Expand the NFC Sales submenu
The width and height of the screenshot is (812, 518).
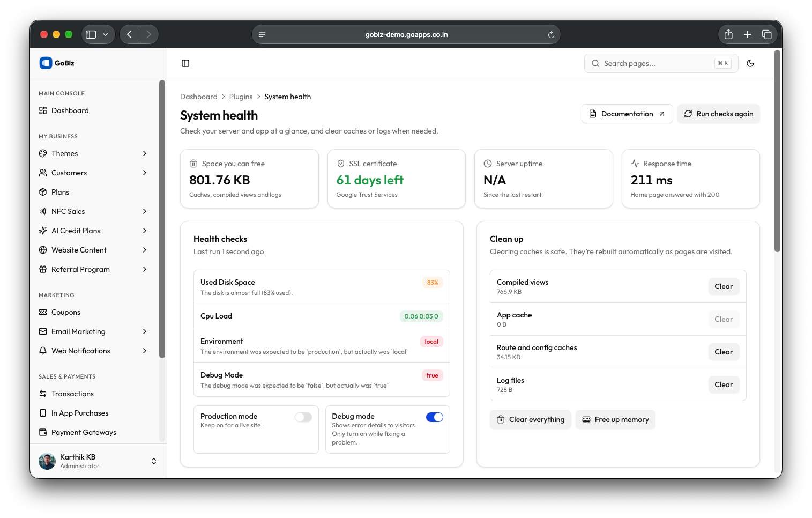pyautogui.click(x=145, y=211)
